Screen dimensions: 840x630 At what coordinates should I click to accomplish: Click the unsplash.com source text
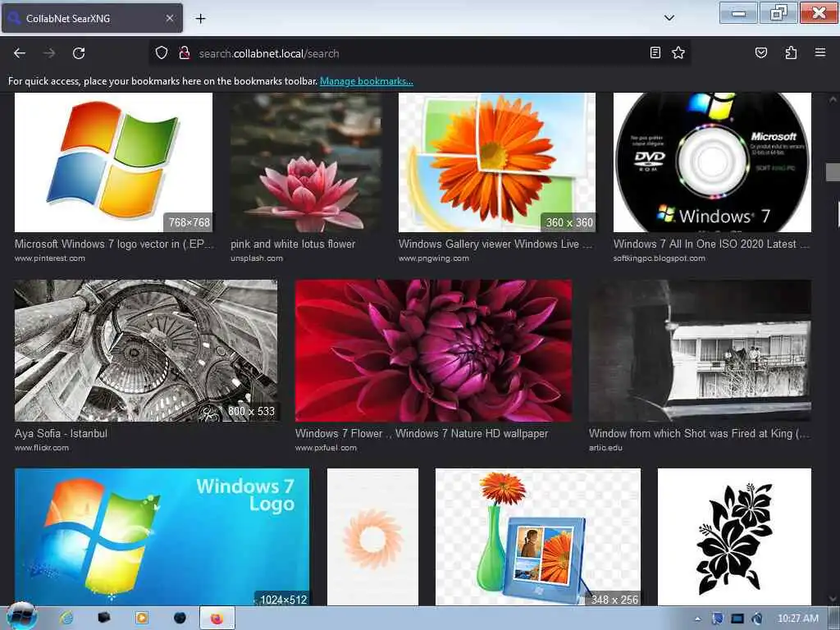tap(257, 258)
